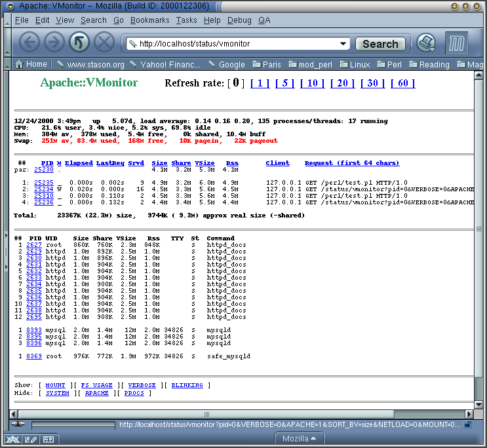Collapse the navigation toolbar grippy handle
This screenshot has width=487, height=448.
click(x=7, y=43)
